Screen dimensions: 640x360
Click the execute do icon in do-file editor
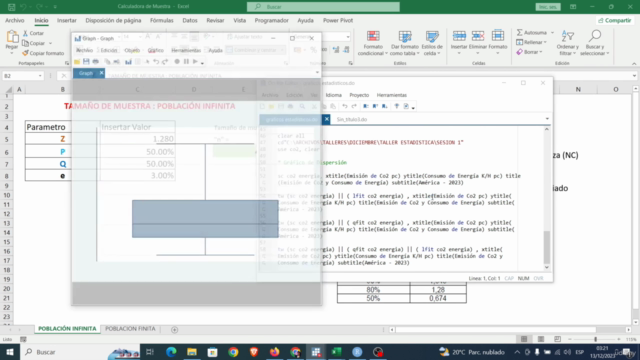click(406, 106)
